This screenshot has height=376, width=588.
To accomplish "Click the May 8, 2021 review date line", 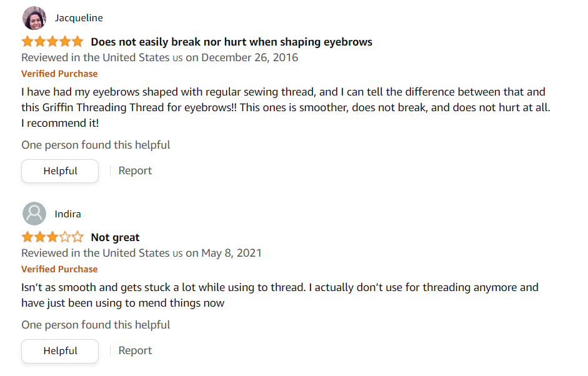I will 141,253.
